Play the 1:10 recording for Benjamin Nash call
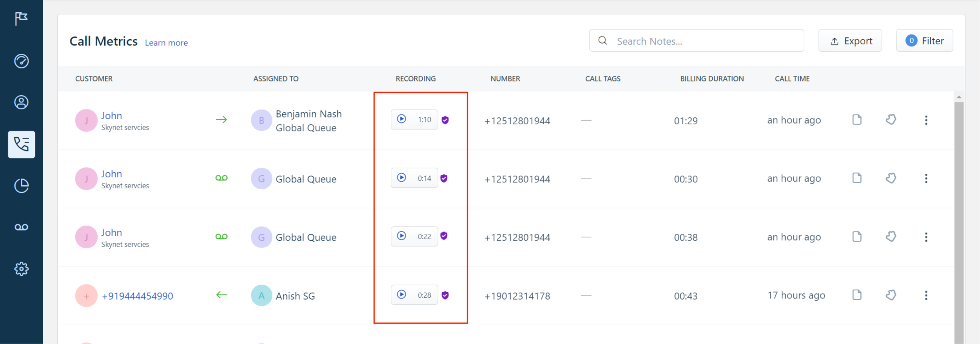The height and width of the screenshot is (344, 980). click(x=401, y=119)
